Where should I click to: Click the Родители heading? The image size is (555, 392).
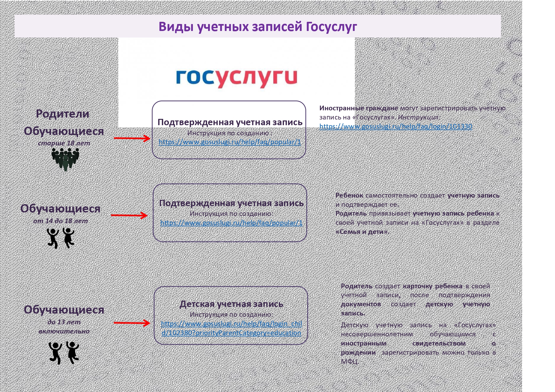coord(63,113)
